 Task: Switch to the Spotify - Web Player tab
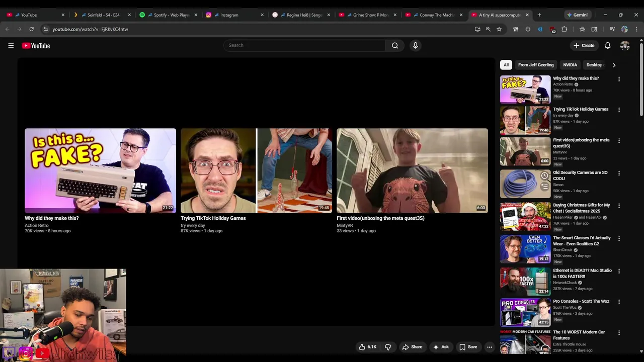(169, 15)
